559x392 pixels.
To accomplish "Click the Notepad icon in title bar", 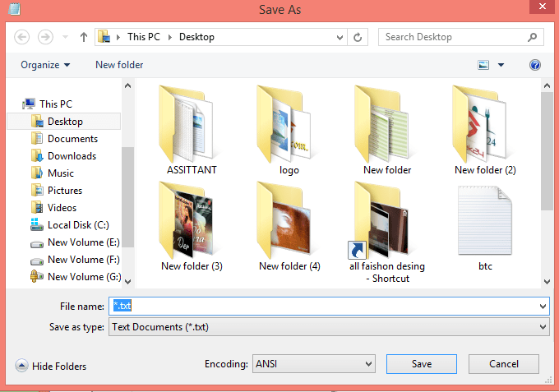I will [x=14, y=8].
